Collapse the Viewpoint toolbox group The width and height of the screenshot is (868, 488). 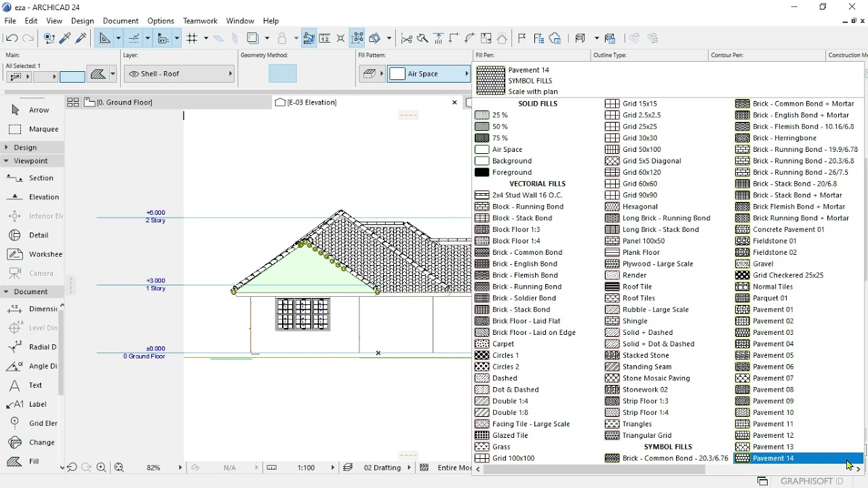(32, 161)
